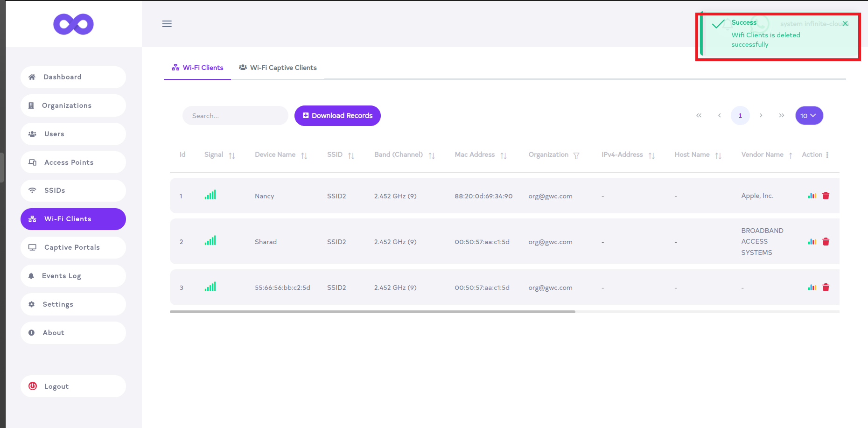Click into the Search input field
This screenshot has height=428, width=868.
click(235, 116)
